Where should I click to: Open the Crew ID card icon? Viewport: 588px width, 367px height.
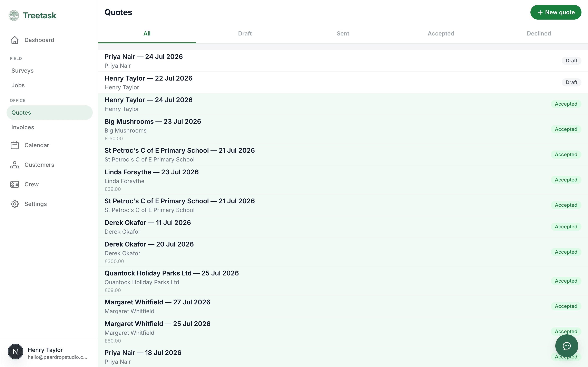point(14,185)
